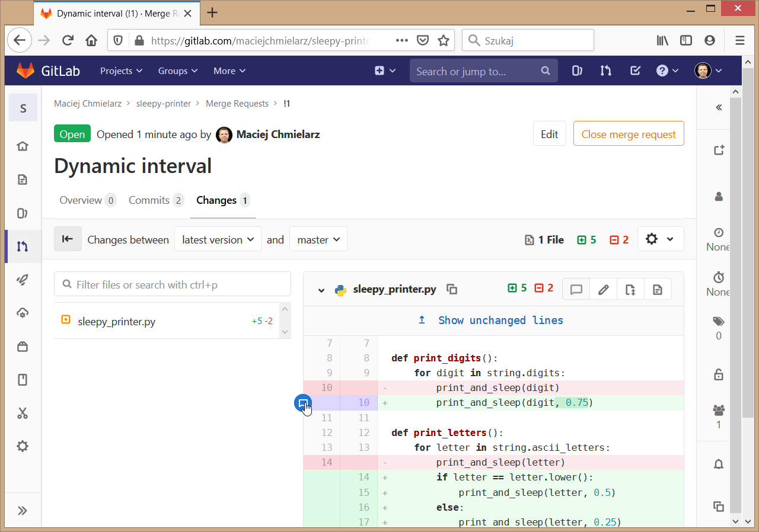Open the GitLab issues icon in navbar
This screenshot has height=532, width=759.
tap(577, 71)
